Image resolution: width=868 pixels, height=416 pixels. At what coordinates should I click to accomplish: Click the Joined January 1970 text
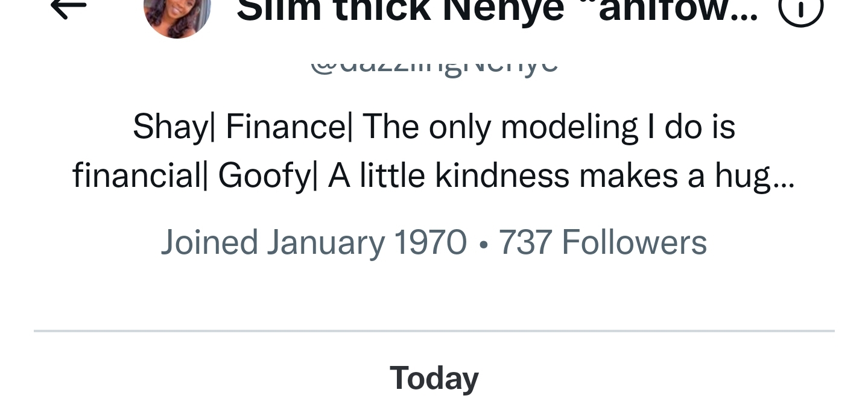point(314,242)
